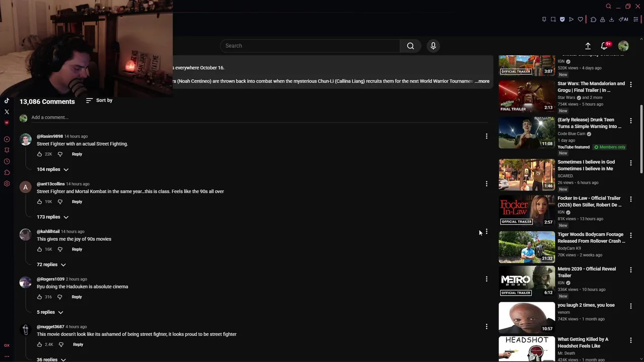Open browser Settings gear in sidebar
This screenshot has width=644, height=362.
coord(7,184)
